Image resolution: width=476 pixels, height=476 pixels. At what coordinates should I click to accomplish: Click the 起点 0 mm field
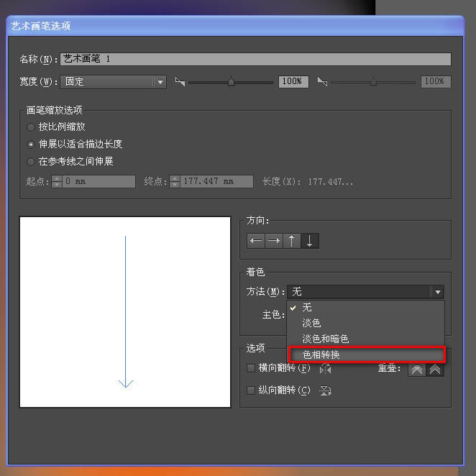pyautogui.click(x=99, y=181)
